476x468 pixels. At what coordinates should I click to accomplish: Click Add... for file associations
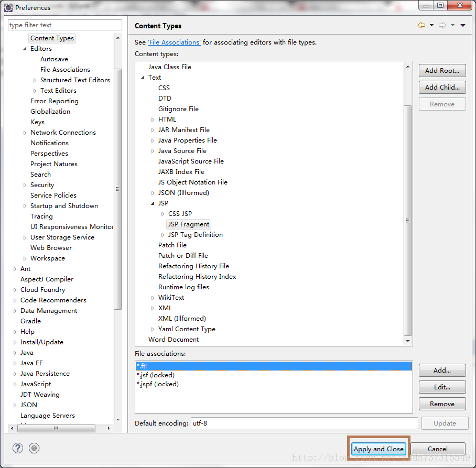click(x=442, y=371)
